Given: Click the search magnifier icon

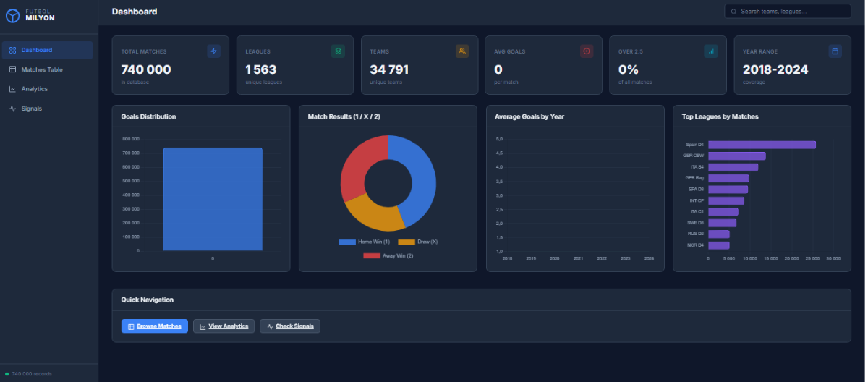Looking at the screenshot, I should click(734, 12).
